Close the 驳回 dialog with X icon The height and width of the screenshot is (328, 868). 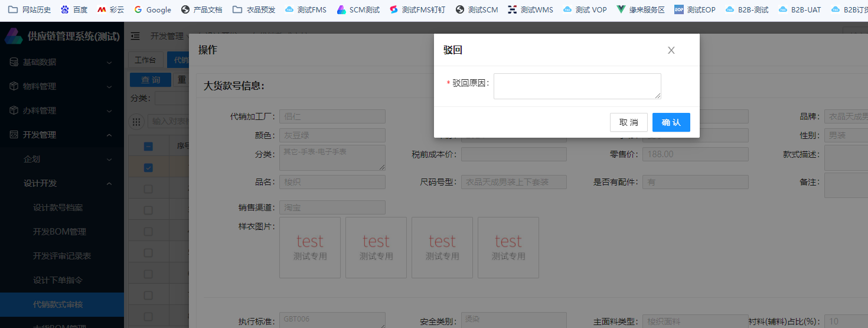[x=671, y=50]
